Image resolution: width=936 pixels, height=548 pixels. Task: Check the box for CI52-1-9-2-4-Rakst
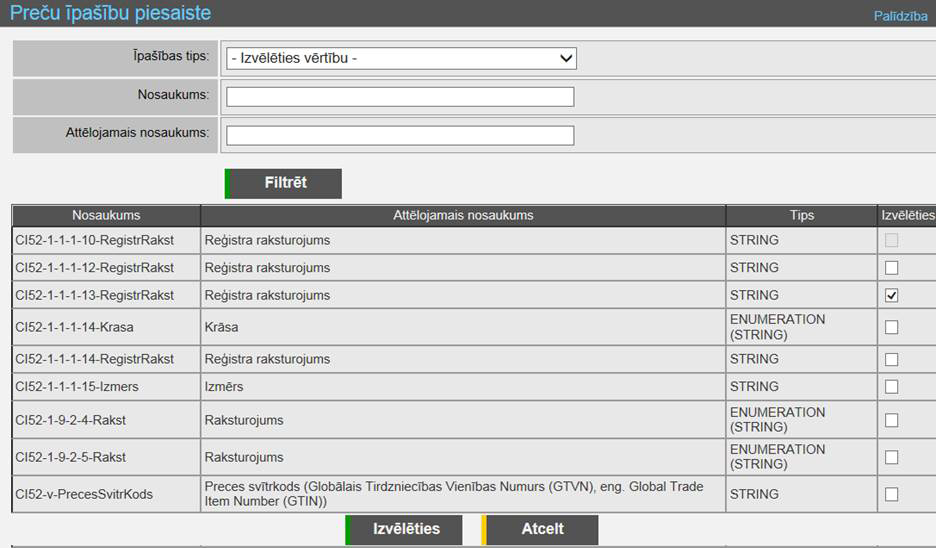[892, 420]
